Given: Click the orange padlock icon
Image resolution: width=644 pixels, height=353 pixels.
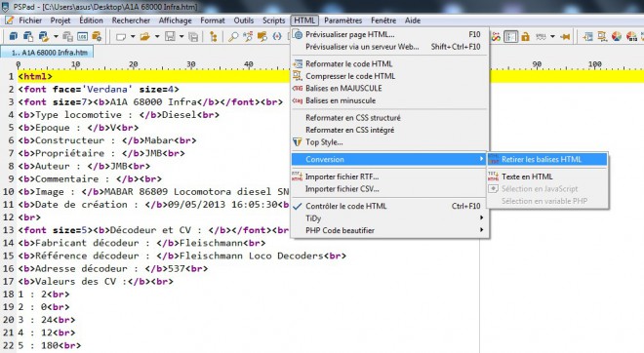Looking at the screenshot, I should [525, 36].
